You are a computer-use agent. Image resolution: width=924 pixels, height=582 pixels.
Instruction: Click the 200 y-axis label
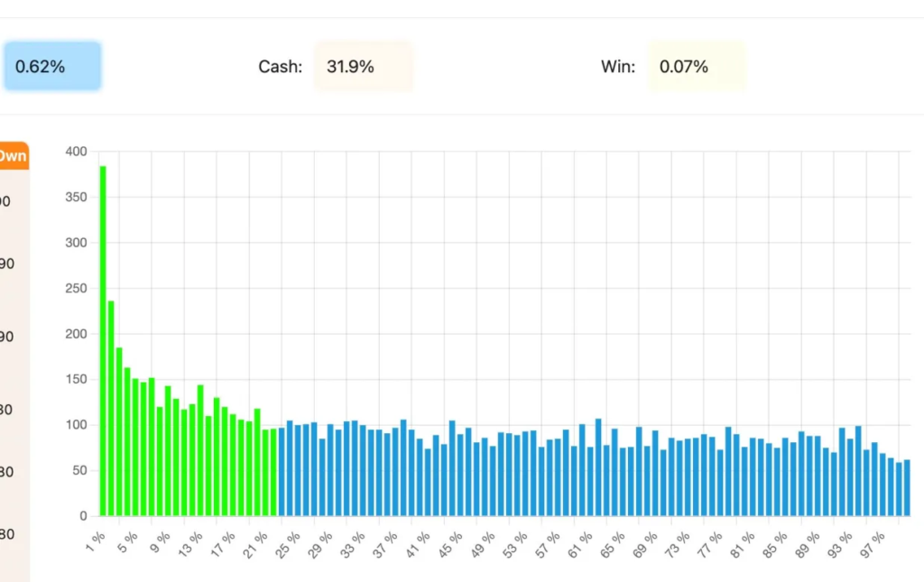(x=76, y=334)
